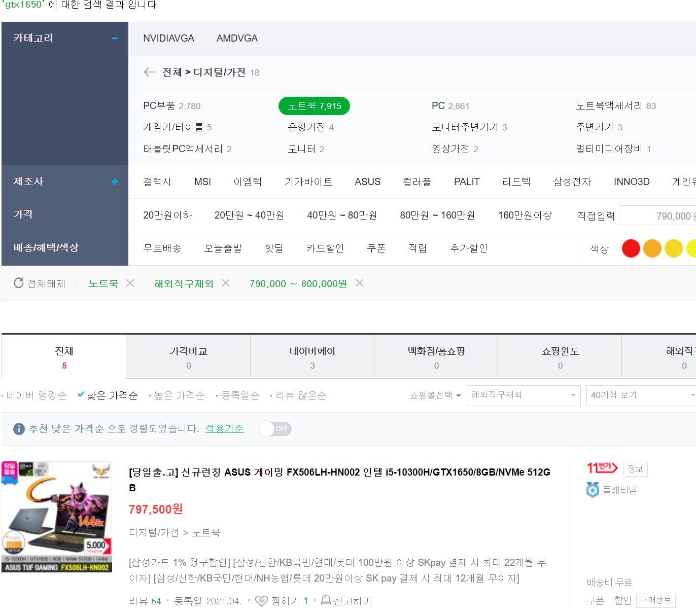Click the 정보 button beside 11번가
The image size is (696, 616).
[635, 469]
